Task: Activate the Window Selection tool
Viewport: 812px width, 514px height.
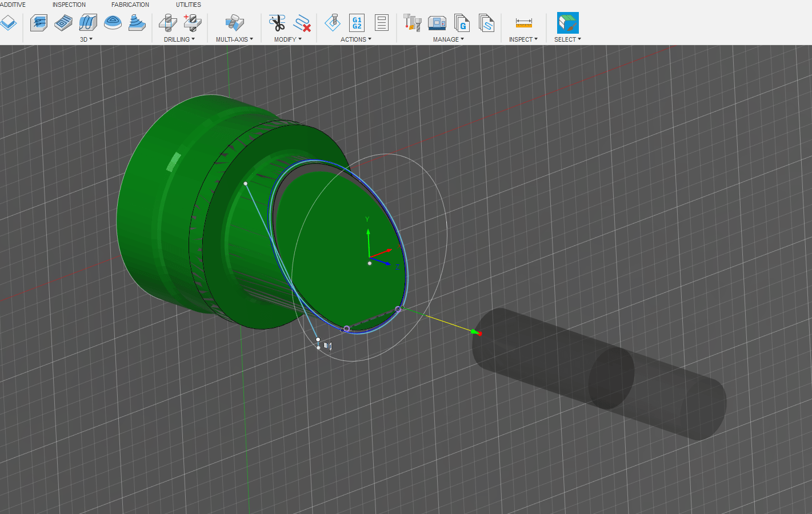Action: coord(566,23)
